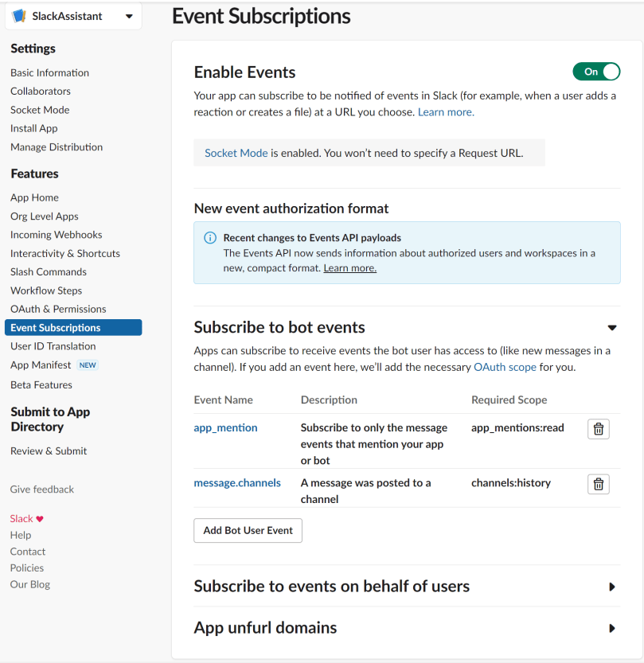This screenshot has height=663, width=644.
Task: Go to the Review & Submit page
Action: 48,450
